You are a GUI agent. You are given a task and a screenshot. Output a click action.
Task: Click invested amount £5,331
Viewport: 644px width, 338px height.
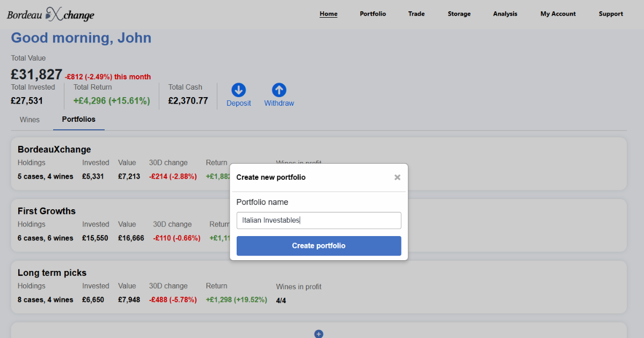[93, 176]
